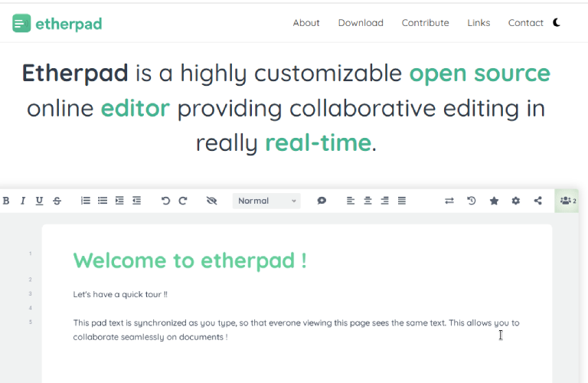Undo the last edit
The height and width of the screenshot is (383, 588).
(x=165, y=201)
